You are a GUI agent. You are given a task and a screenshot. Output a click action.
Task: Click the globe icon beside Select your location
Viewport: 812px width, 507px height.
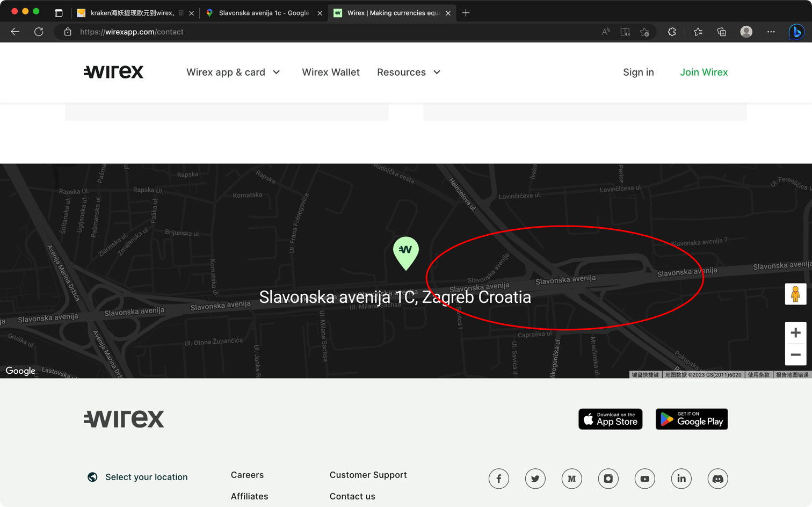click(92, 477)
